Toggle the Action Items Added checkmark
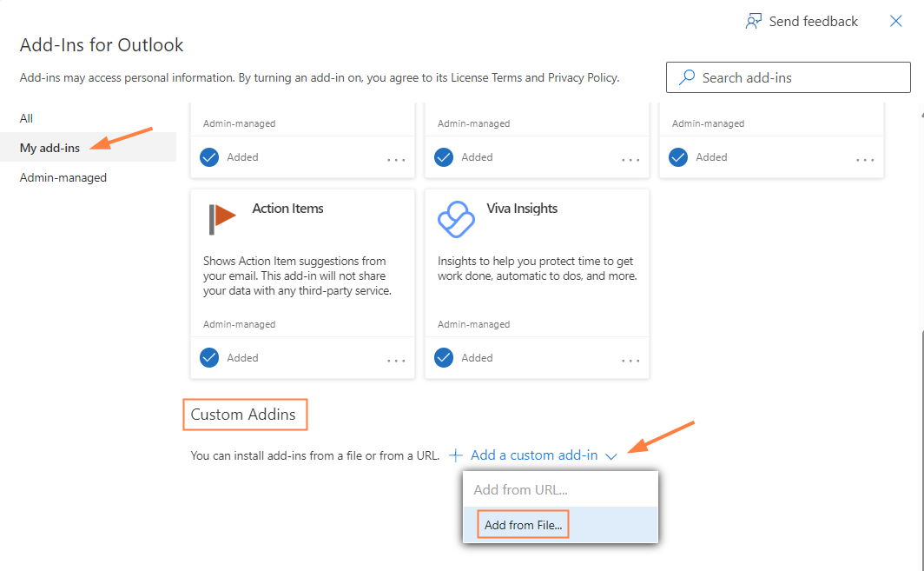 click(x=209, y=357)
